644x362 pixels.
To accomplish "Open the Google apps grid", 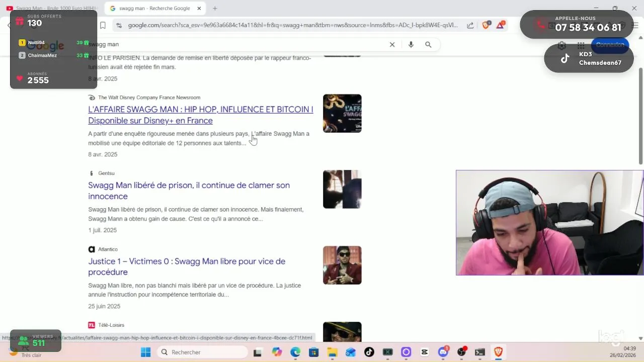I will pos(581,45).
